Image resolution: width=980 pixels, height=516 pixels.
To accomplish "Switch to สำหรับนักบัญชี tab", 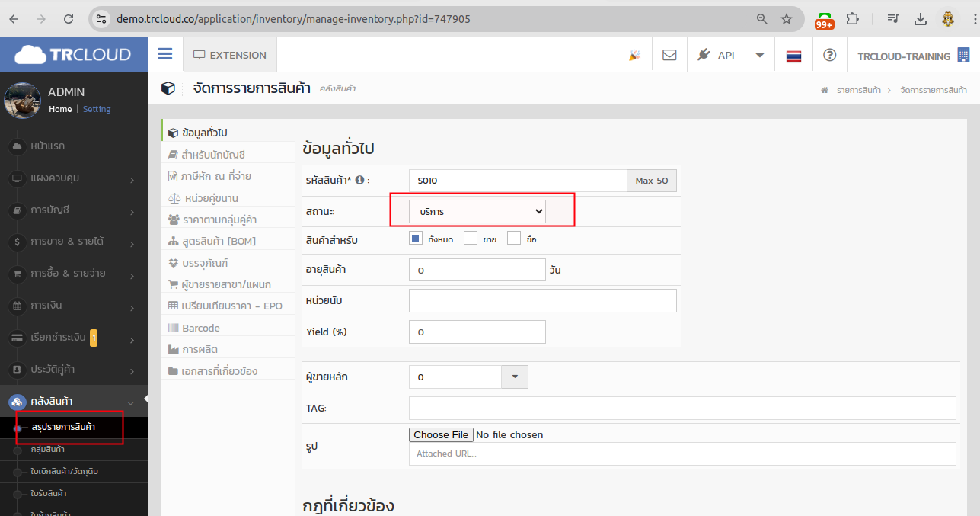I will pyautogui.click(x=228, y=155).
